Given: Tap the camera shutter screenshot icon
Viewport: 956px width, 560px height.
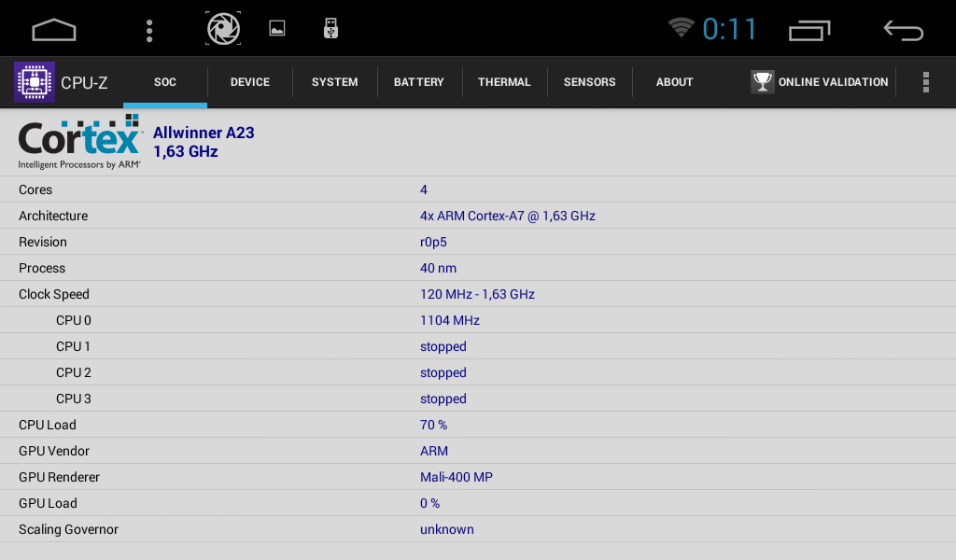Looking at the screenshot, I should coord(223,29).
